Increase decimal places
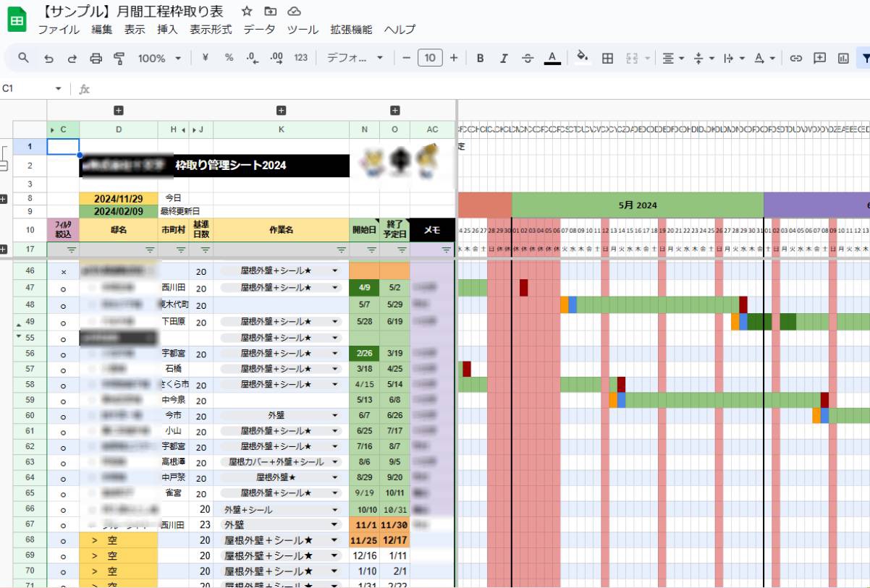This screenshot has width=870, height=588. point(276,58)
